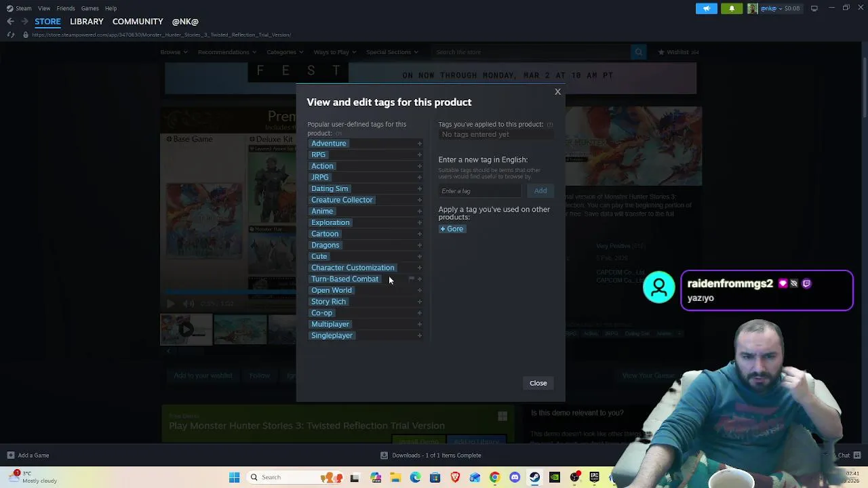This screenshot has width=868, height=488.
Task: Click the Add tag button
Action: (x=540, y=190)
